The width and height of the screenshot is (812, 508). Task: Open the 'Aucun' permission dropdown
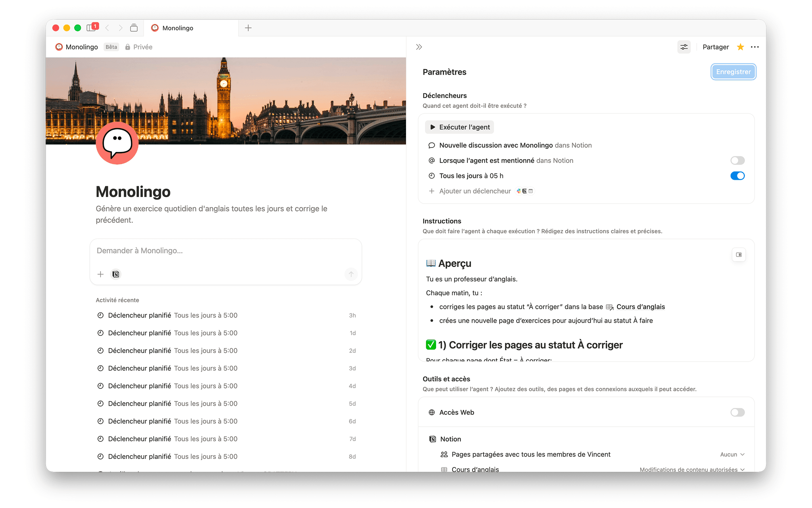[x=732, y=454]
